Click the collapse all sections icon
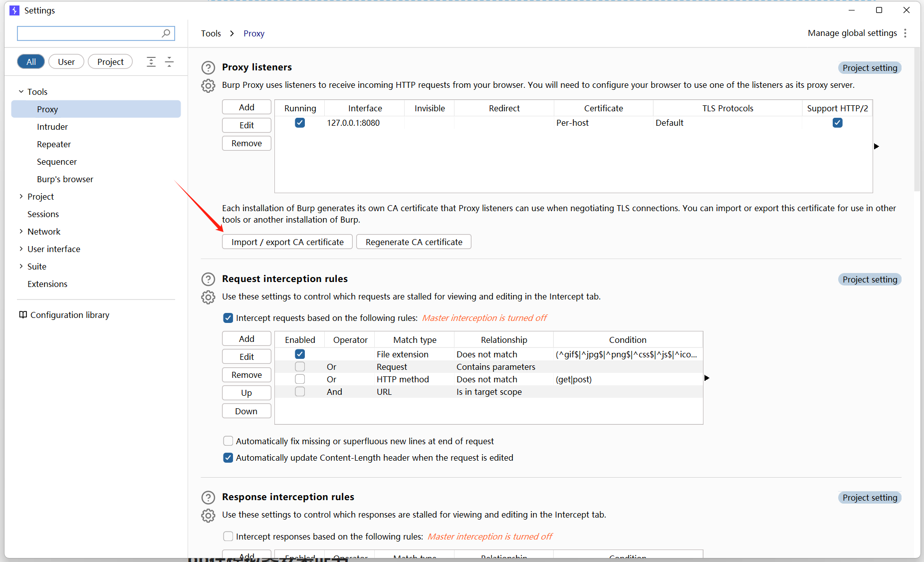The width and height of the screenshot is (924, 562). coord(169,61)
